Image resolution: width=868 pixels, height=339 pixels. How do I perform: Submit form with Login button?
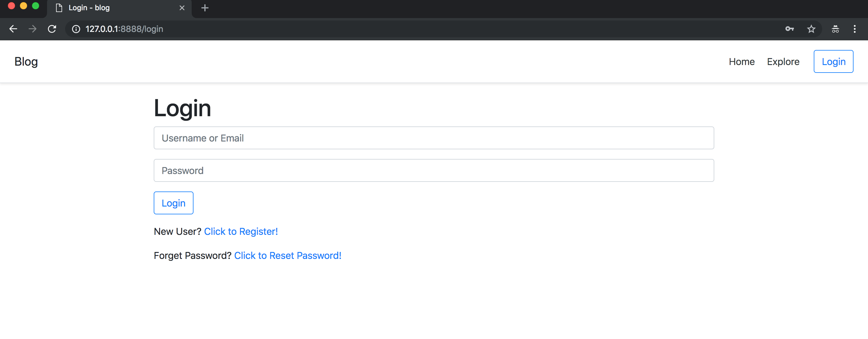(173, 203)
